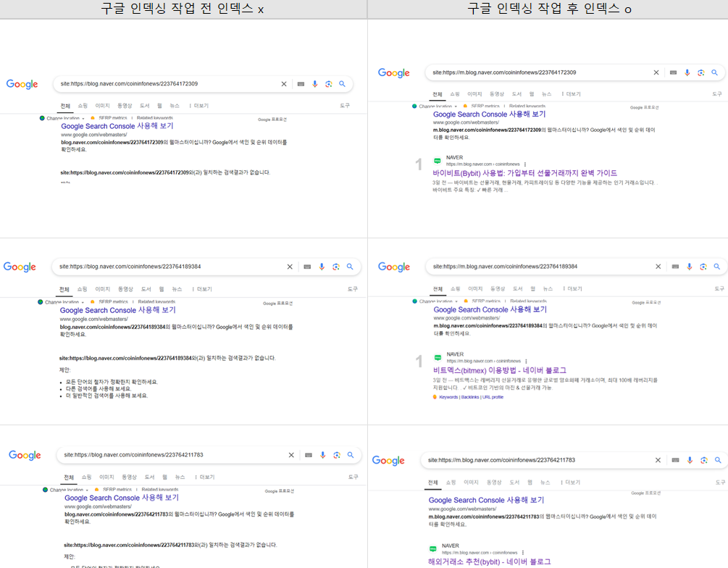Start voice search in blog.naver.com 223764211783 panel
Image resolution: width=728 pixels, height=568 pixels.
point(322,455)
